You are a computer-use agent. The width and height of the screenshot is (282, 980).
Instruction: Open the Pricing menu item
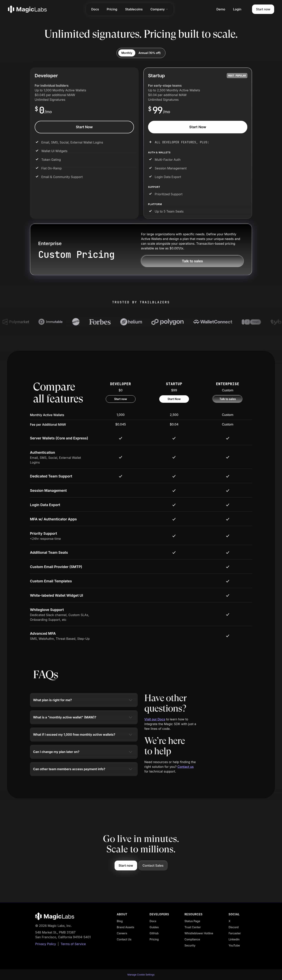pos(112,9)
